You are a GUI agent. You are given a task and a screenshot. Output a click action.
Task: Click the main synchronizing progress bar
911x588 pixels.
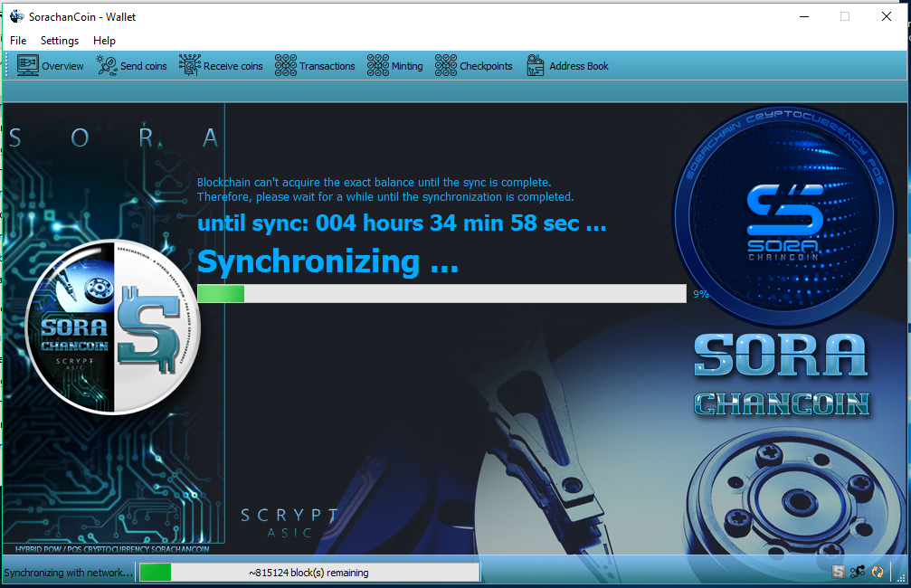coord(441,293)
